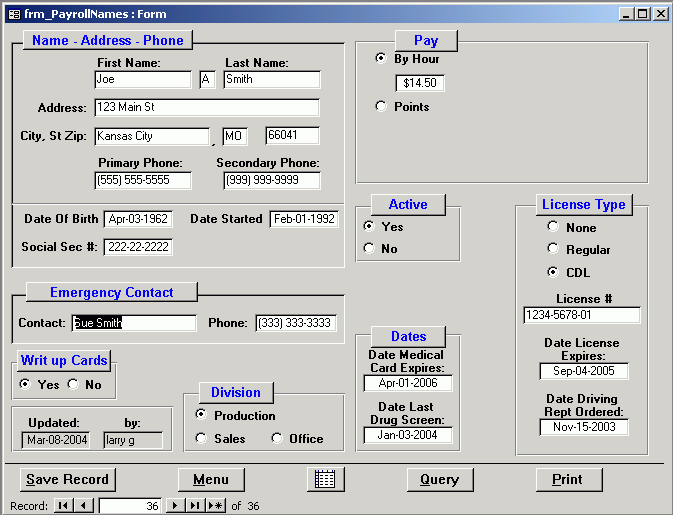Go to next record arrow
The height and width of the screenshot is (515, 673).
click(x=174, y=506)
